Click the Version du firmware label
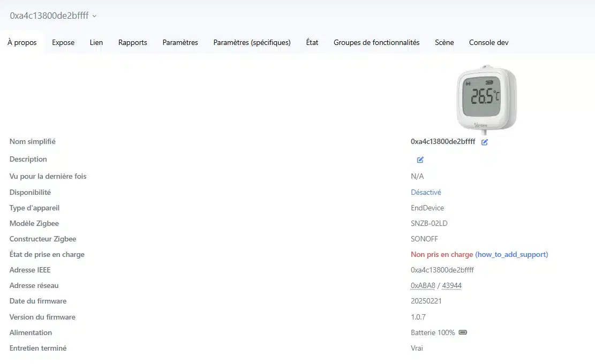Image resolution: width=595 pixels, height=364 pixels. coord(42,317)
